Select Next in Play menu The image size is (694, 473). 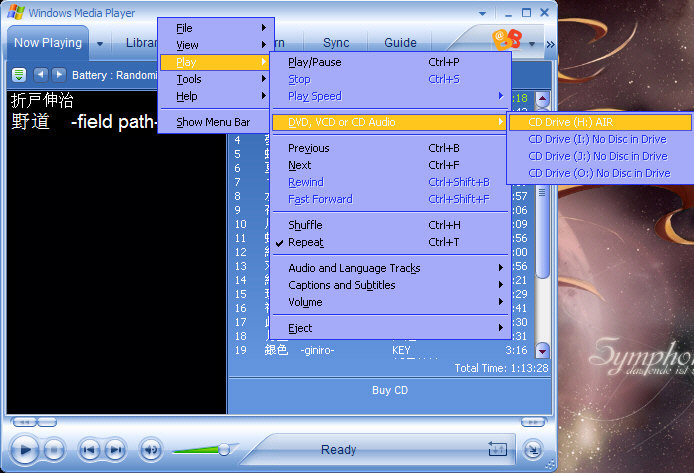[391, 165]
